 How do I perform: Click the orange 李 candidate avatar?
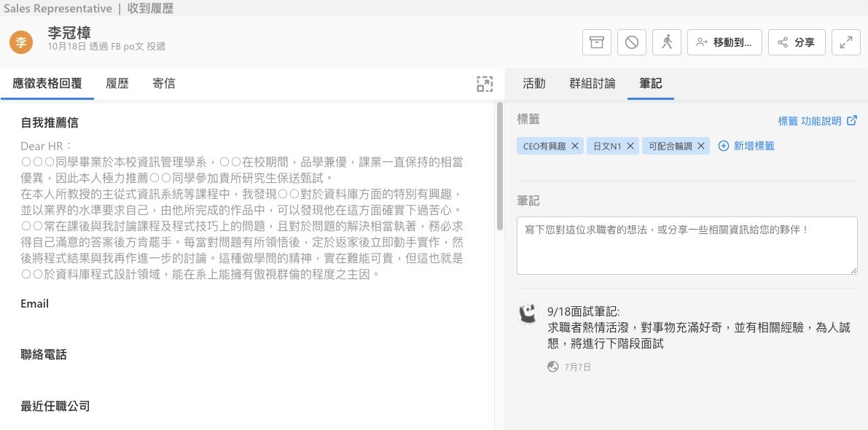(21, 42)
